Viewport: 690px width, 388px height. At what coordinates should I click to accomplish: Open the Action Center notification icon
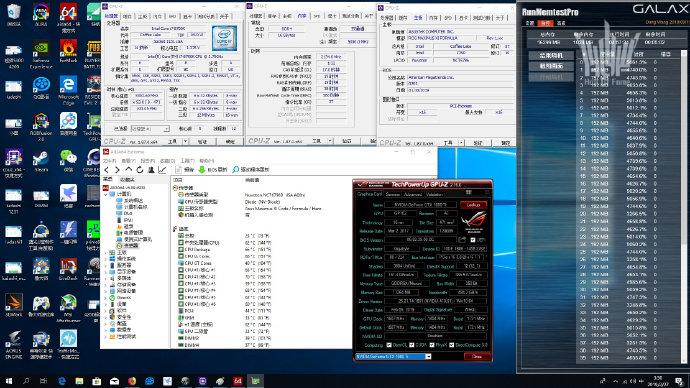pos(679,381)
